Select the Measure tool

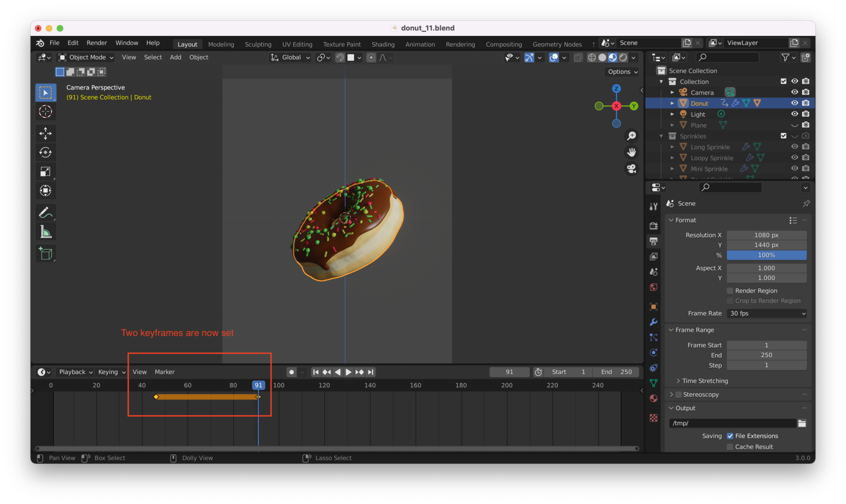(x=46, y=231)
